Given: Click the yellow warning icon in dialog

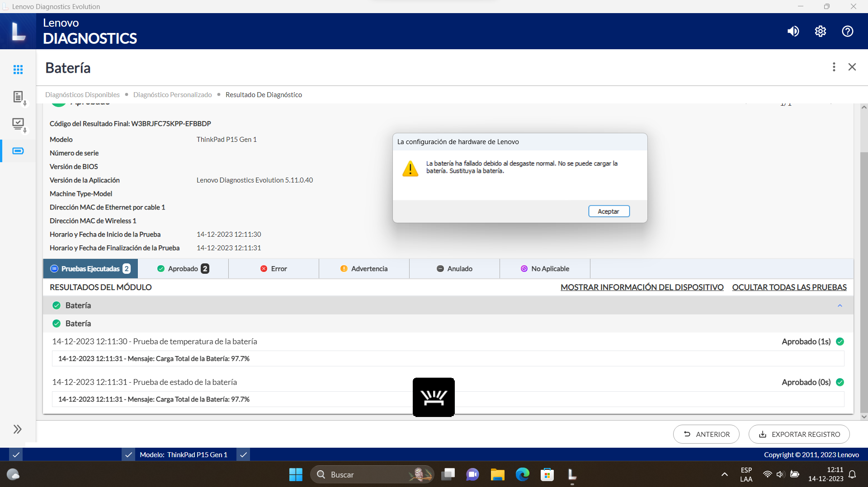Looking at the screenshot, I should point(410,169).
